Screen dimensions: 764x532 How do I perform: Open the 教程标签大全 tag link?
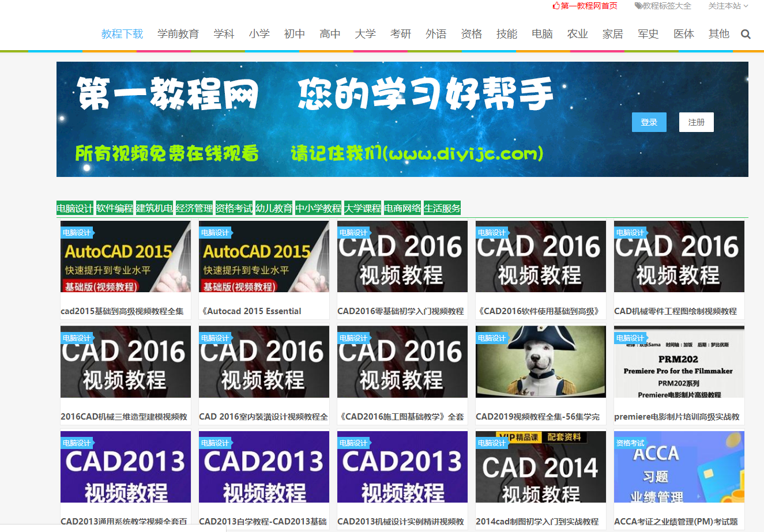(x=663, y=6)
